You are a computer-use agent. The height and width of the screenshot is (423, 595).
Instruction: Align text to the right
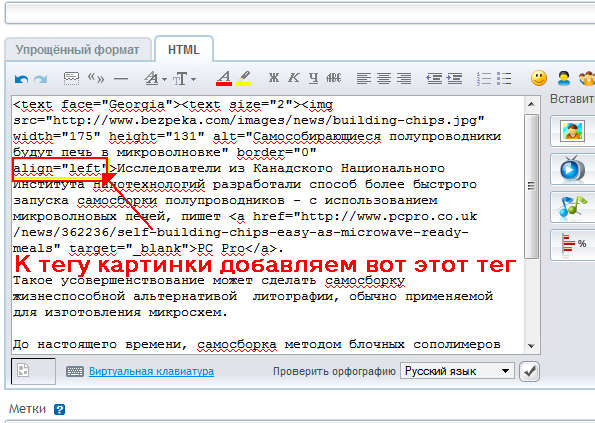click(404, 79)
